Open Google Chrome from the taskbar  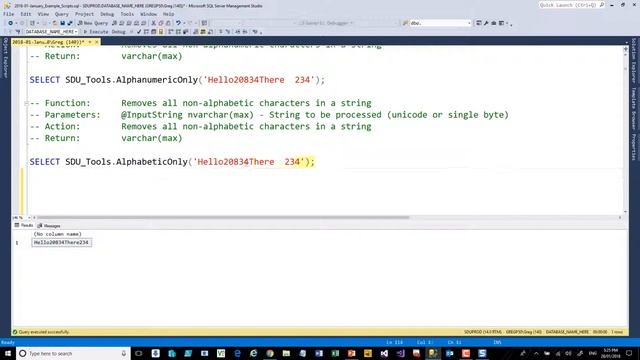coord(270,353)
